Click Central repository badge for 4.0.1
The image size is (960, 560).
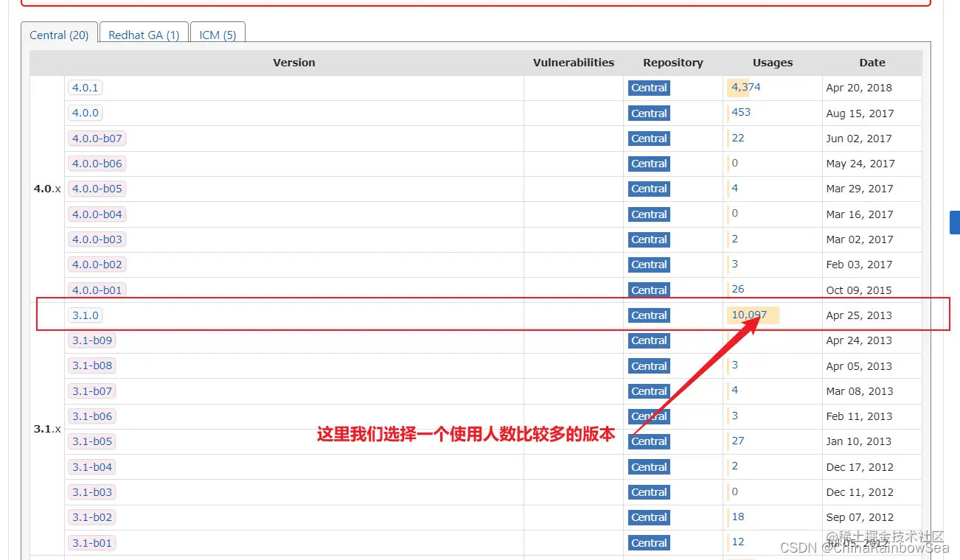[649, 88]
